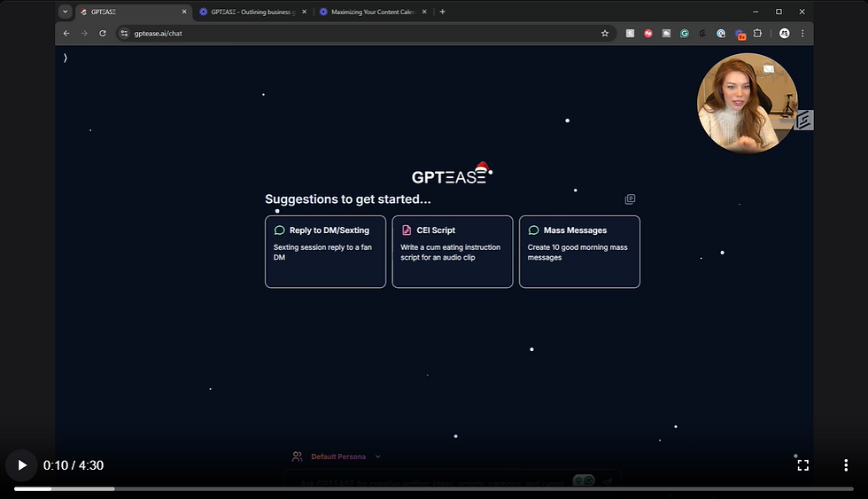Expand the collapsed sidebar chevron

(x=66, y=58)
